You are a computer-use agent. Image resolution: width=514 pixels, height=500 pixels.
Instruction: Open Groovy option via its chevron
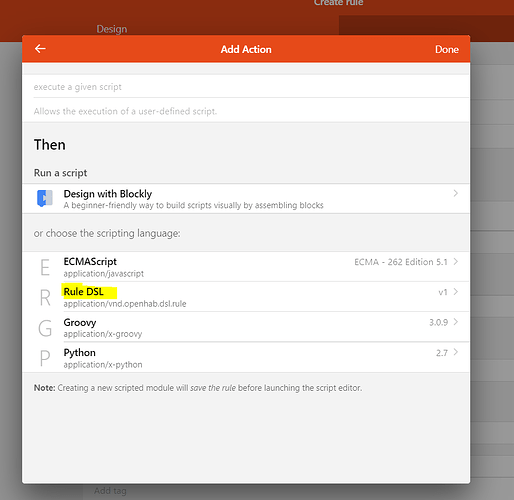coord(455,322)
